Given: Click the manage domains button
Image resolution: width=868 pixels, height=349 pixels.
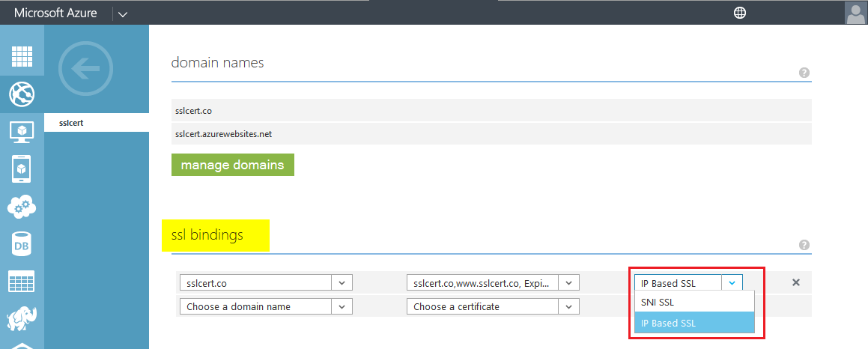Looking at the screenshot, I should click(232, 165).
